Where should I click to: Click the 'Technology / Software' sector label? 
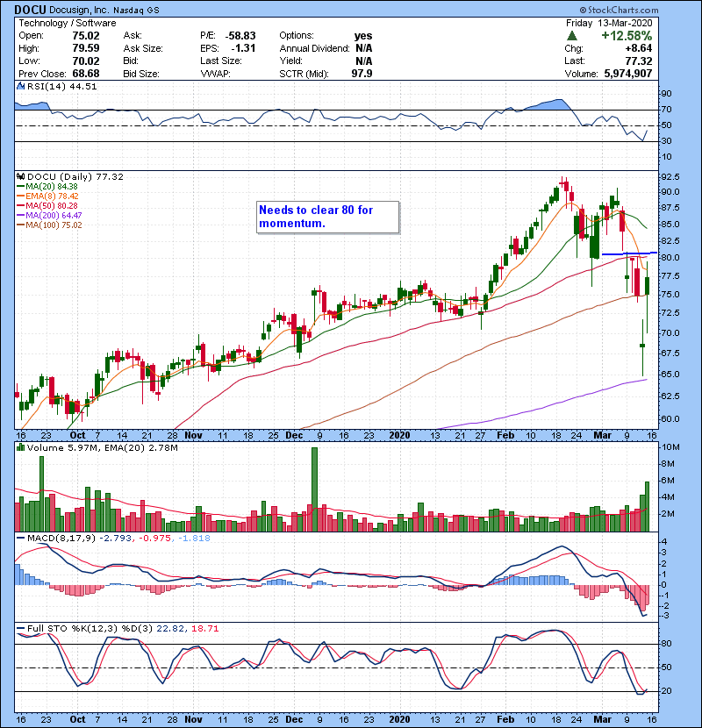coord(68,23)
